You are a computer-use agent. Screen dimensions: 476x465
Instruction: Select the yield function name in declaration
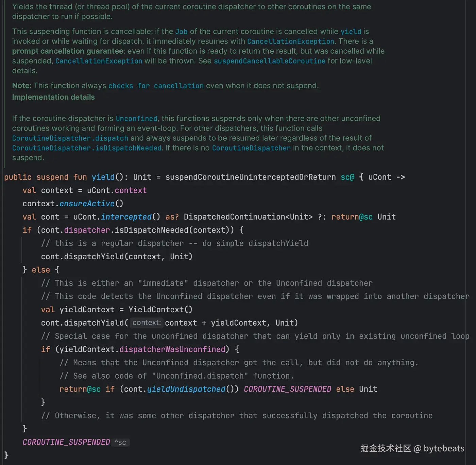tap(103, 177)
